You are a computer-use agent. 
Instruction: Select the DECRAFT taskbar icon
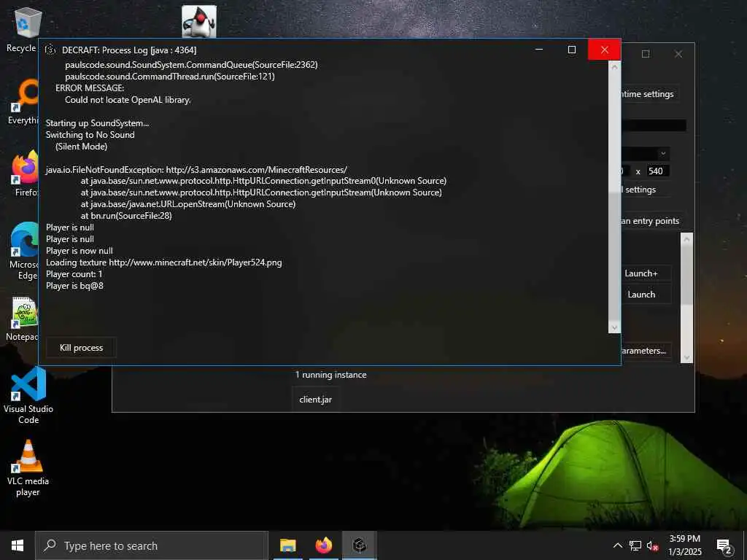tap(360, 545)
